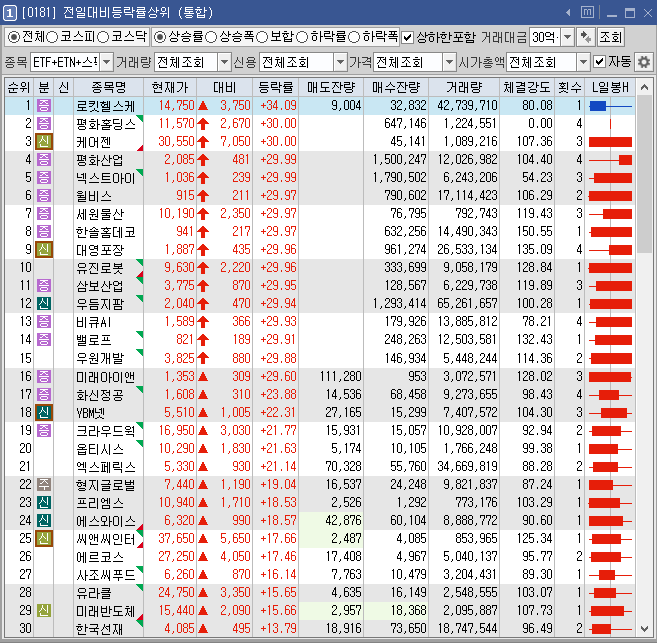Click the 조회 search button

(610, 37)
